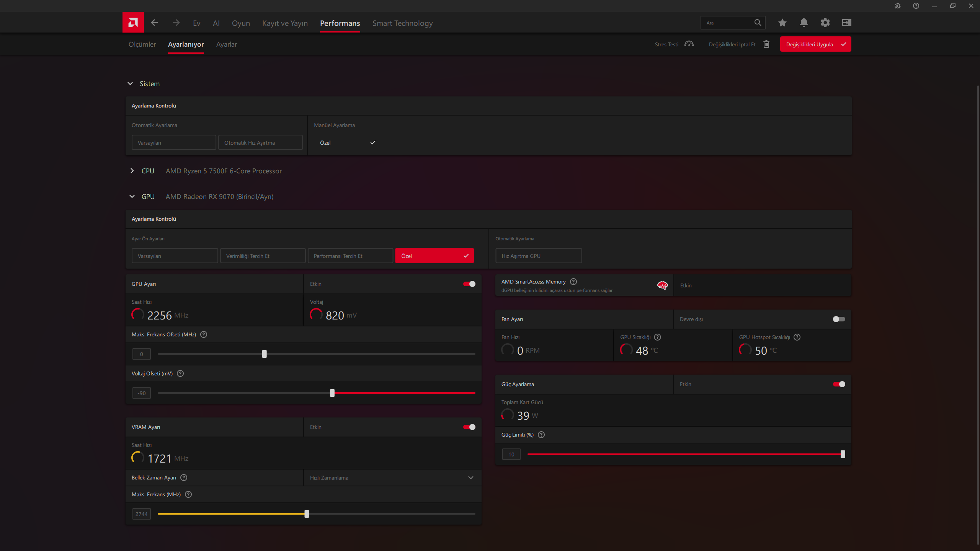Click the search magnifier icon
This screenshot has height=551, width=980.
[758, 23]
